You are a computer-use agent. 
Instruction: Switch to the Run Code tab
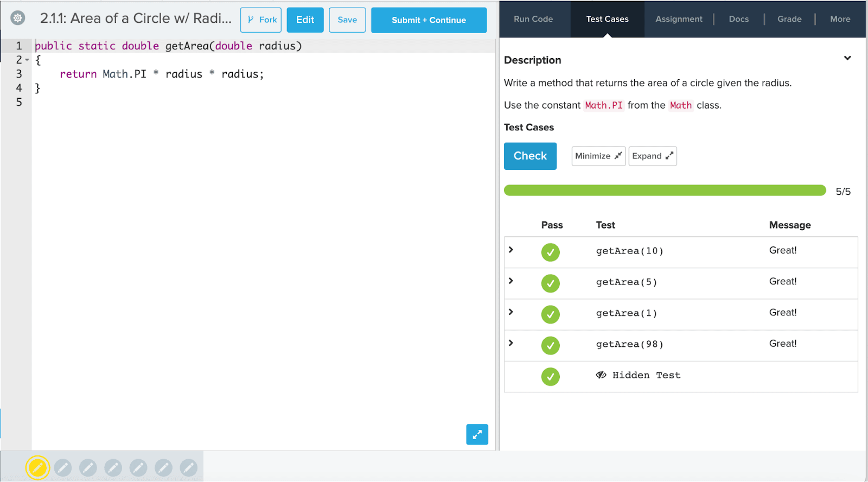pyautogui.click(x=533, y=19)
